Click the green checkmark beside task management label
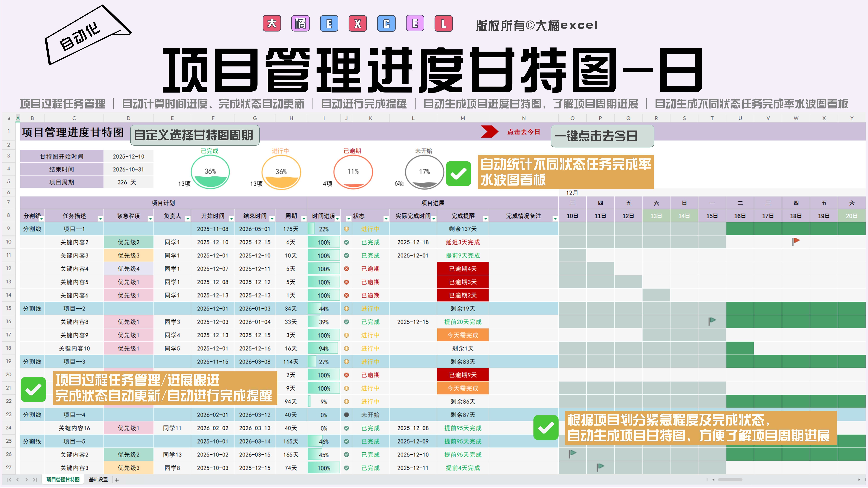 click(x=33, y=389)
